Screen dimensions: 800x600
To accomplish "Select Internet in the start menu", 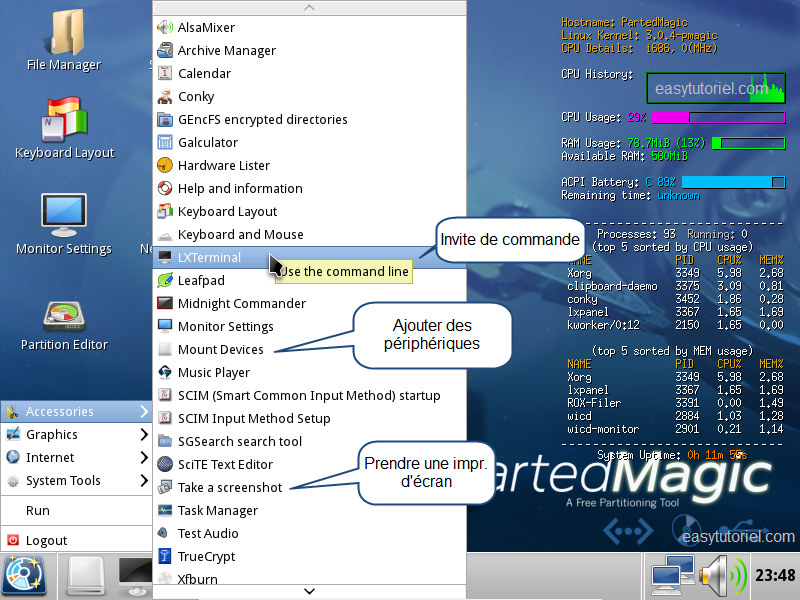I will 77,457.
